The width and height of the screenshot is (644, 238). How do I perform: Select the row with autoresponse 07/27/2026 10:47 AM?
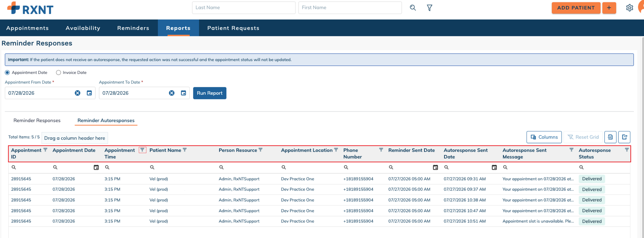pos(319,211)
